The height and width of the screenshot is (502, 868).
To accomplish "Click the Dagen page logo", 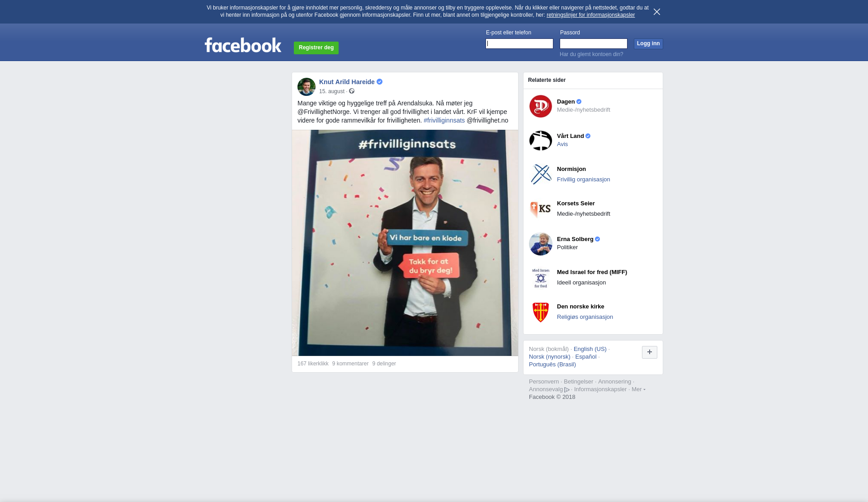I will (x=541, y=106).
